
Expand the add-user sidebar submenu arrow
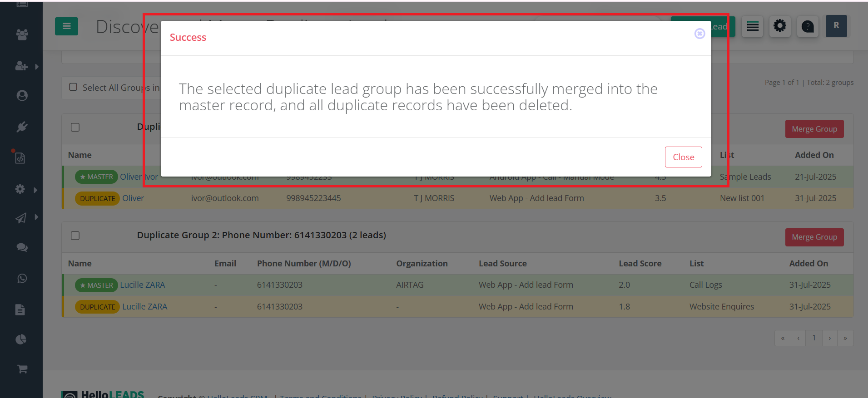pyautogui.click(x=37, y=67)
